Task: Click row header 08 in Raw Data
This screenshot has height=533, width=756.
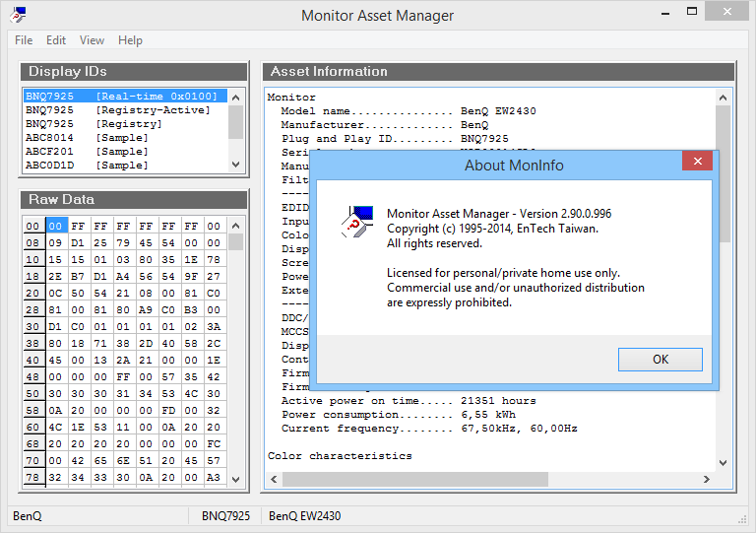Action: [32, 242]
